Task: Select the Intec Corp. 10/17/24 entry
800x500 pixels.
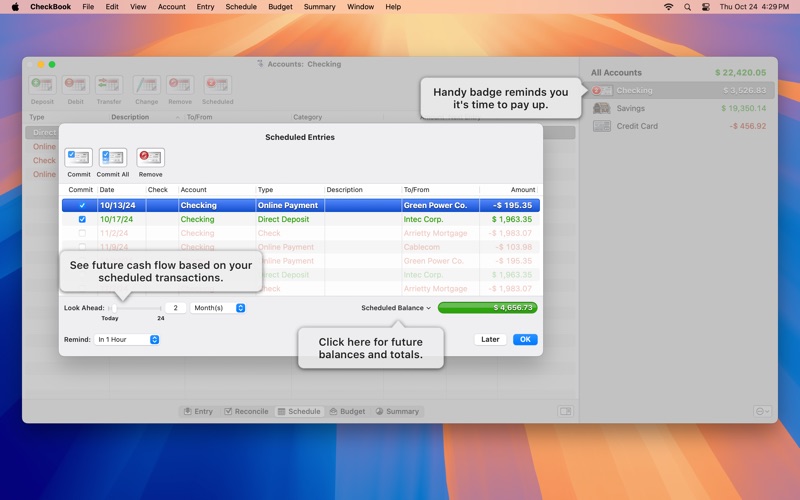Action: [301, 219]
